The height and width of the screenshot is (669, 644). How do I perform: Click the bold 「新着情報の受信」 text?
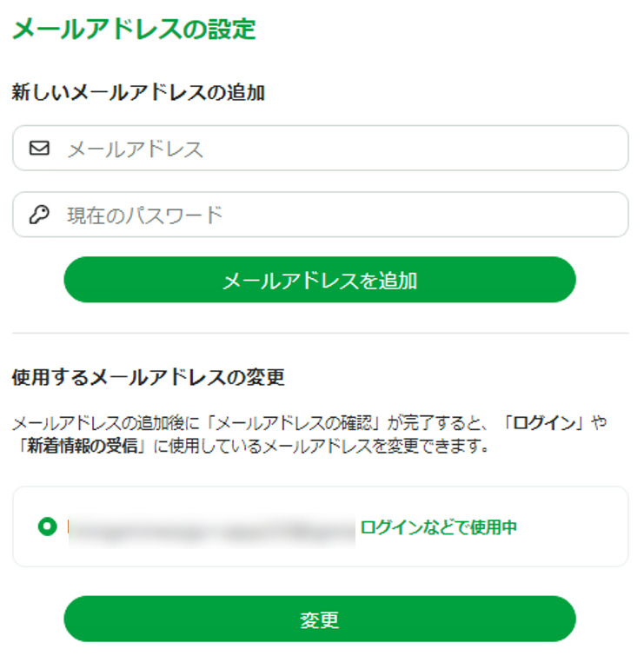(77, 448)
